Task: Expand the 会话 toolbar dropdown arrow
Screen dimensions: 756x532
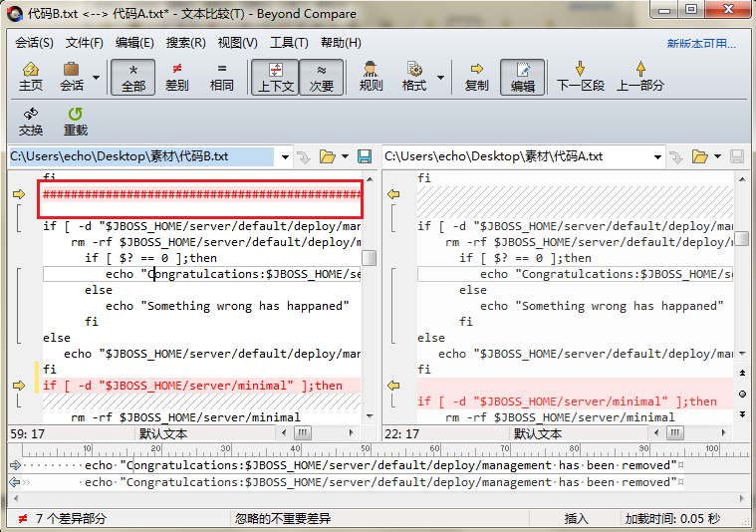Action: pos(96,77)
